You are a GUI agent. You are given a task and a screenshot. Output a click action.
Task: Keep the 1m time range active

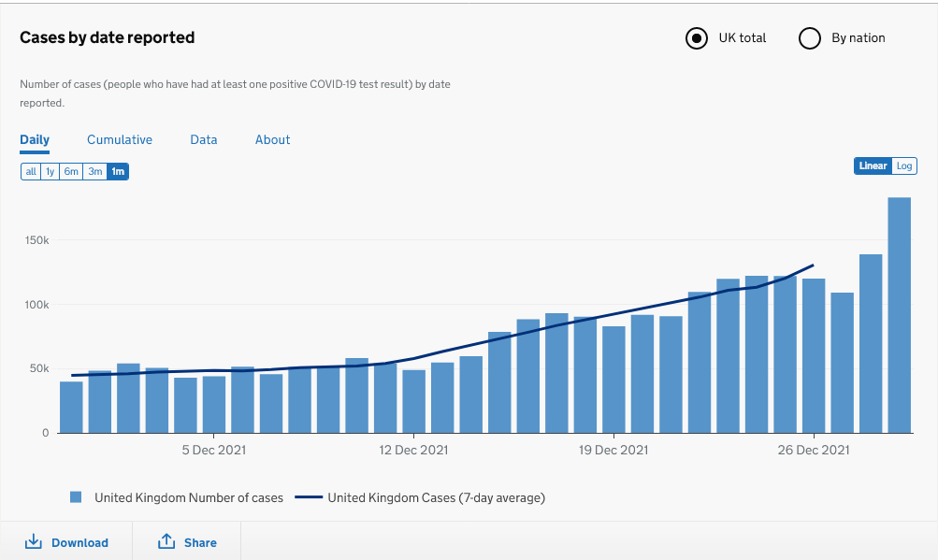pyautogui.click(x=118, y=171)
